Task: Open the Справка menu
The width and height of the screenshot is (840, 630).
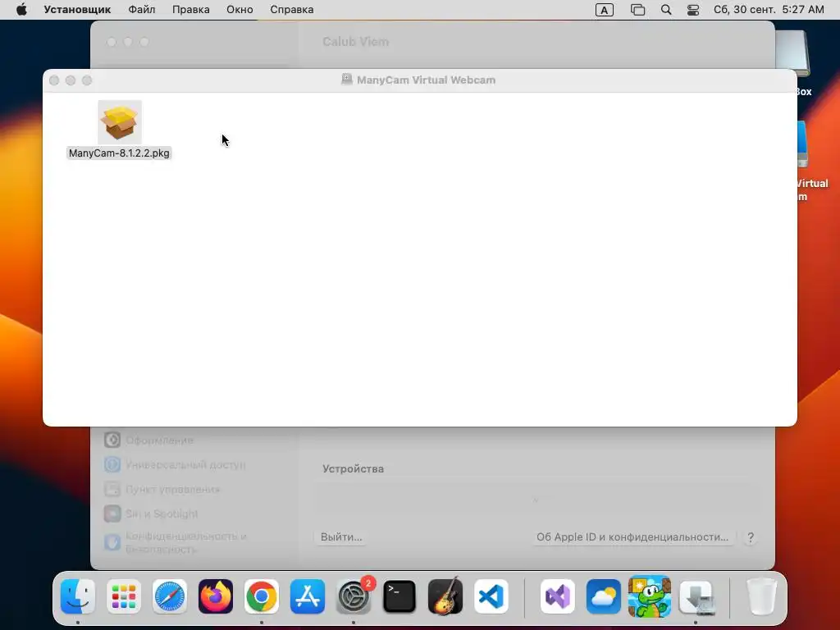Action: point(291,10)
